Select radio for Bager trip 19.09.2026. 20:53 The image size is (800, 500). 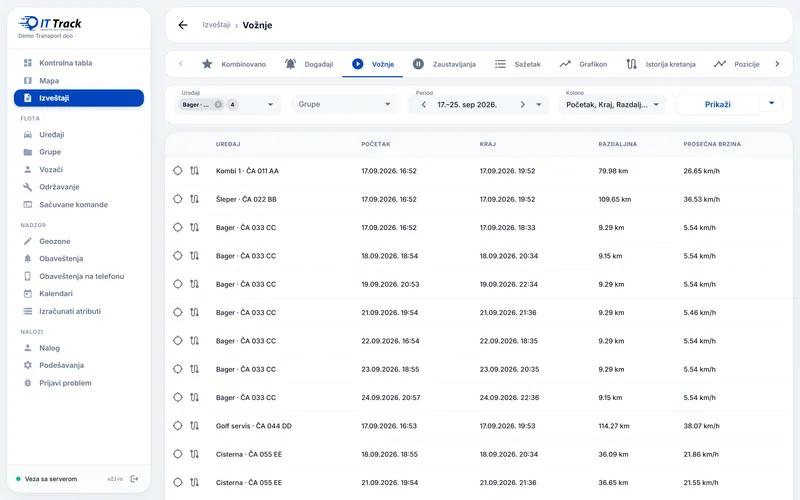(178, 284)
